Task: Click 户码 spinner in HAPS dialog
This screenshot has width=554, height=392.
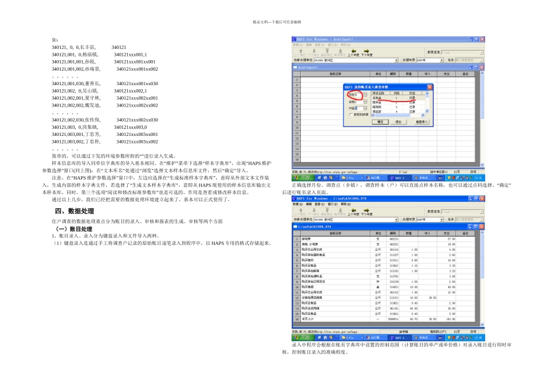Action: 365,108
